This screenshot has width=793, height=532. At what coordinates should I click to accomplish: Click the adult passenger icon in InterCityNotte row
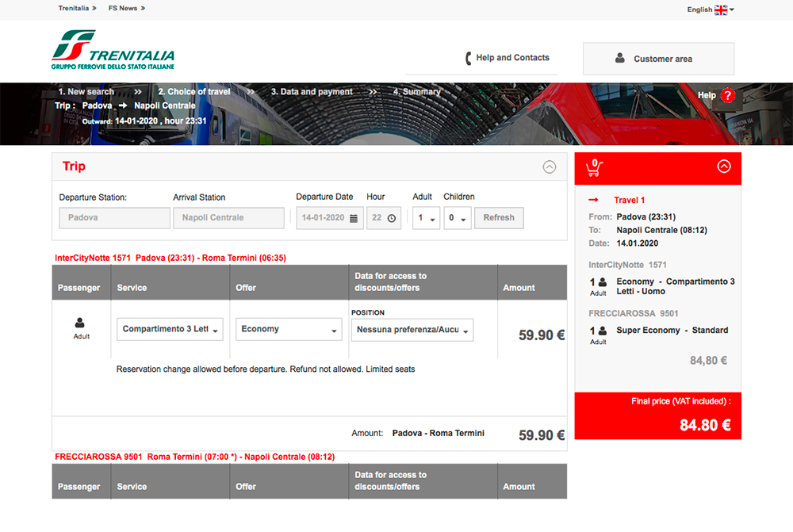tap(80, 323)
